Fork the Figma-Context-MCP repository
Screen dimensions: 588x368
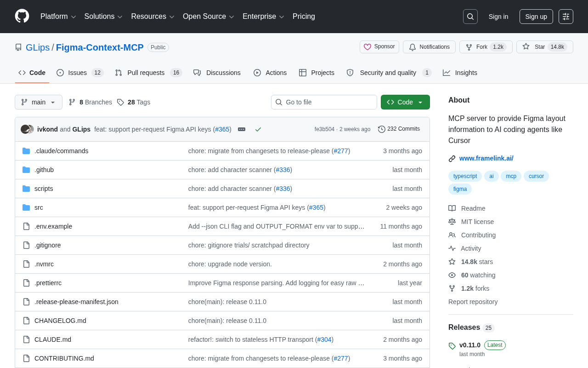pos(486,47)
